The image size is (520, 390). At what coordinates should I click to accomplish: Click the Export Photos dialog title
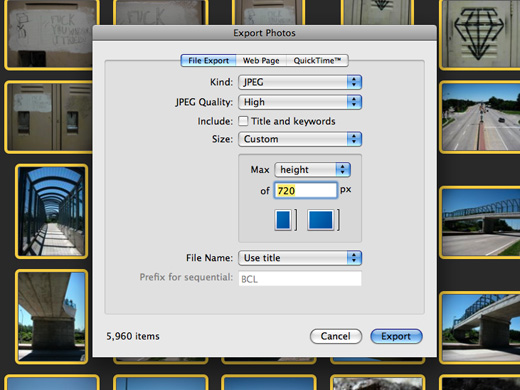click(264, 33)
